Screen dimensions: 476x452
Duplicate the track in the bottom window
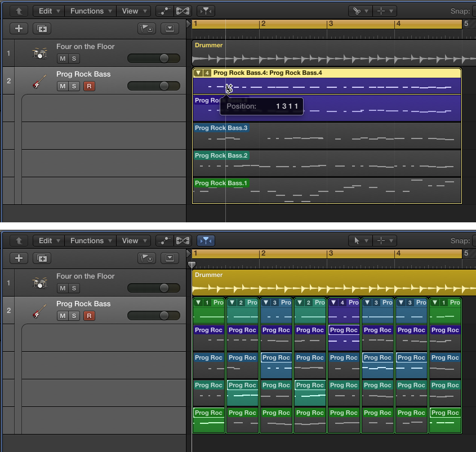click(x=42, y=258)
